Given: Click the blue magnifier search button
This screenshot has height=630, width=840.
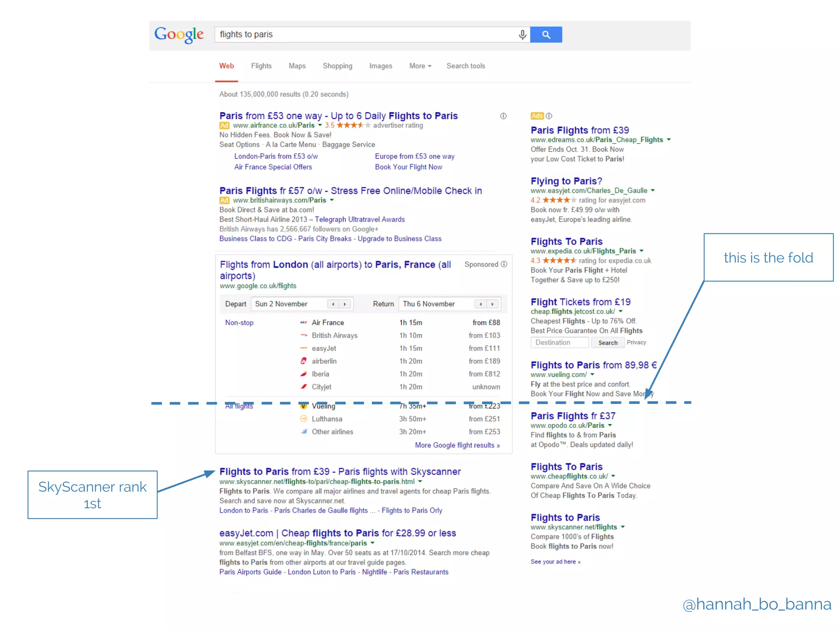Looking at the screenshot, I should click(546, 34).
